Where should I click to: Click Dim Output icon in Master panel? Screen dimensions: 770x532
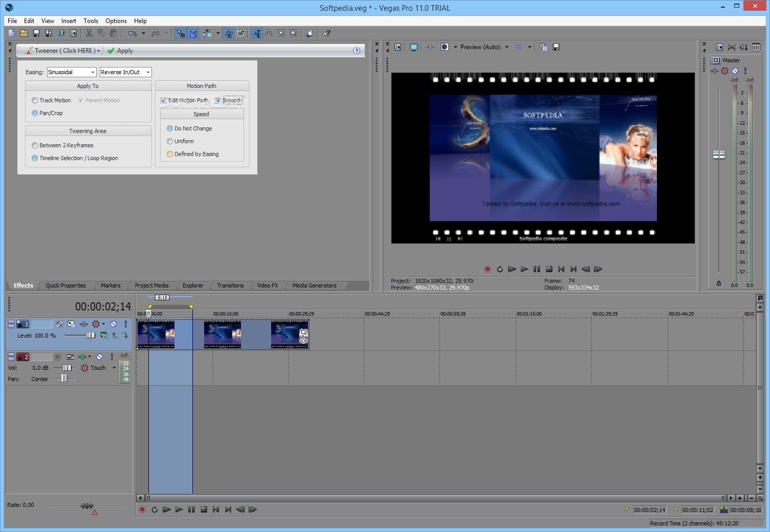(x=744, y=47)
